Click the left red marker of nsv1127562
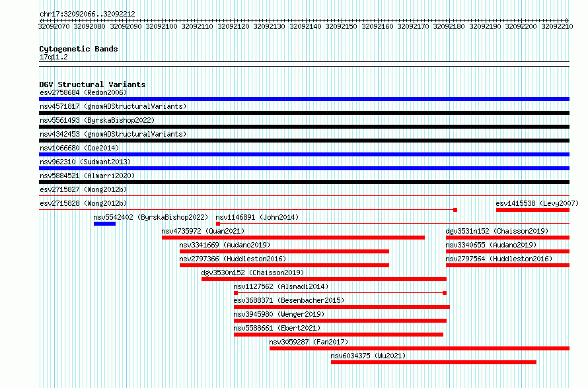Image resolution: width=588 pixels, height=388 pixels. 236,293
